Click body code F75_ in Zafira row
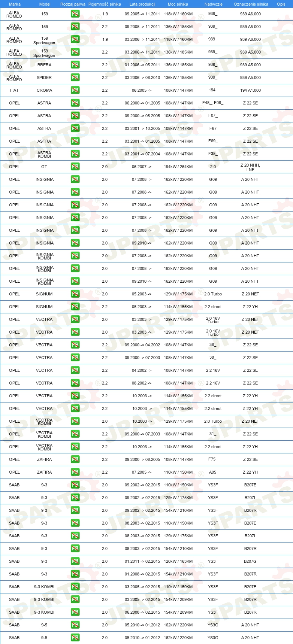Image resolution: width=293 pixels, height=644 pixels. (x=213, y=459)
